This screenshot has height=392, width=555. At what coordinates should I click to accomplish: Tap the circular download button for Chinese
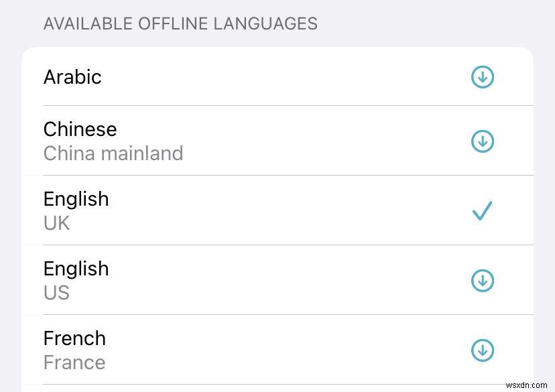pyautogui.click(x=482, y=141)
